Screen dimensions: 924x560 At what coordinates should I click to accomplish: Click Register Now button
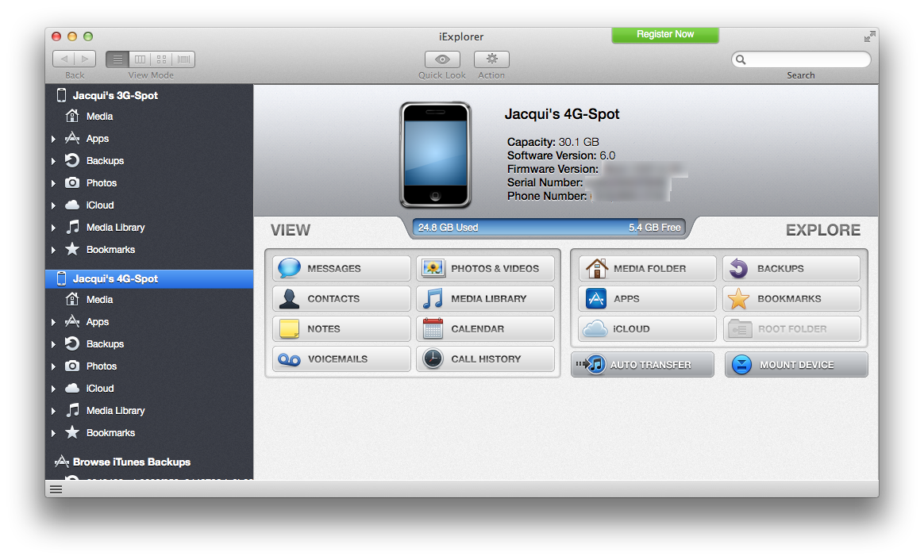[x=664, y=35]
